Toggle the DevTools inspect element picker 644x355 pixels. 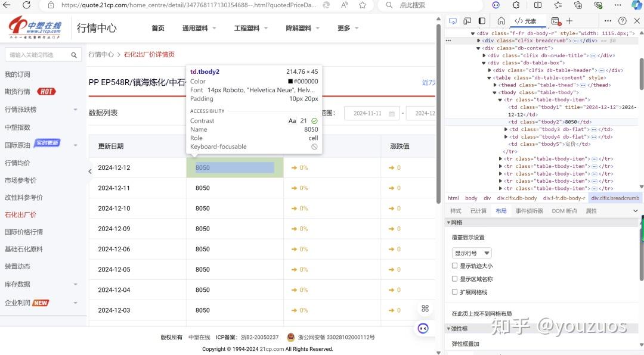click(x=453, y=21)
